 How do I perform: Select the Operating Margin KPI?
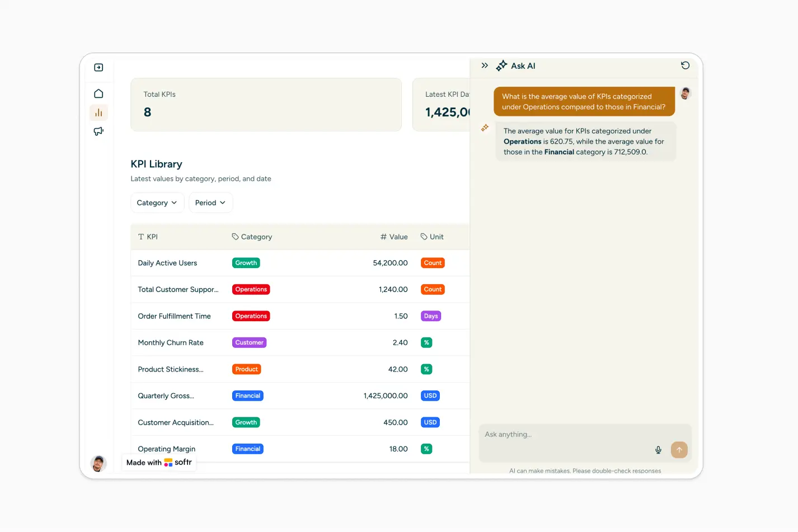(167, 449)
